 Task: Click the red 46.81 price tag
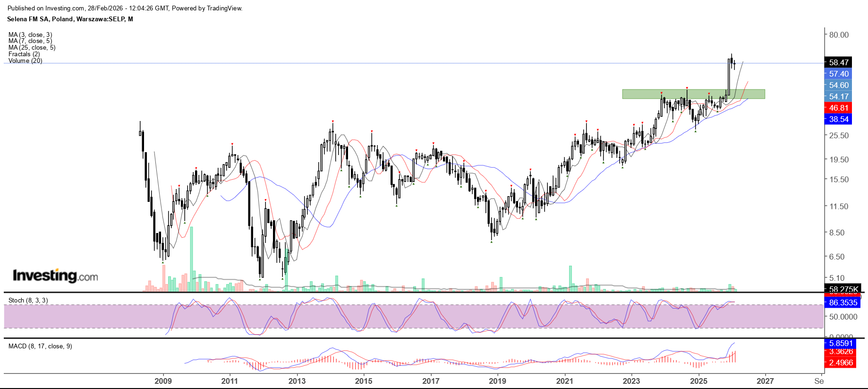(x=839, y=108)
